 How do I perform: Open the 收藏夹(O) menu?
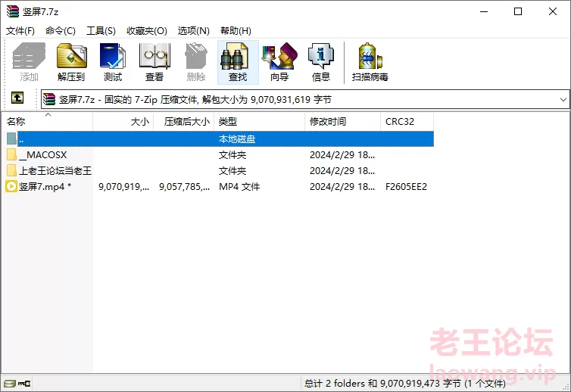click(147, 31)
